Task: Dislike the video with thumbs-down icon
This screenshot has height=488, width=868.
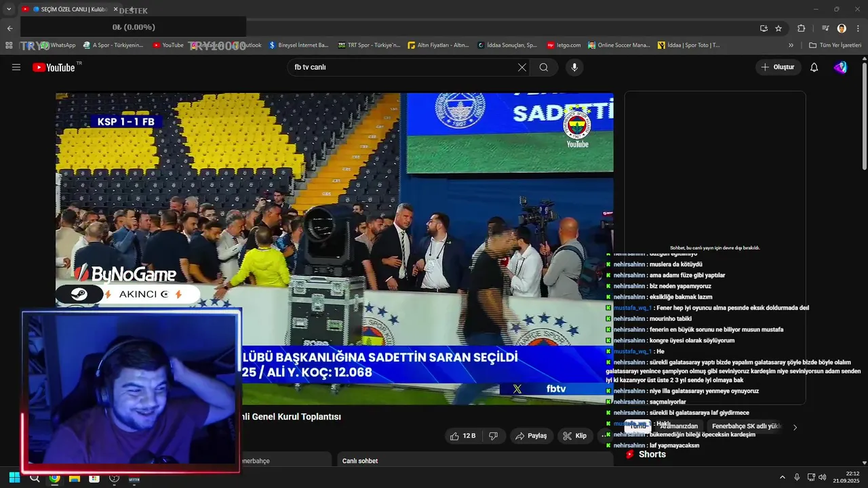Action: pyautogui.click(x=494, y=436)
